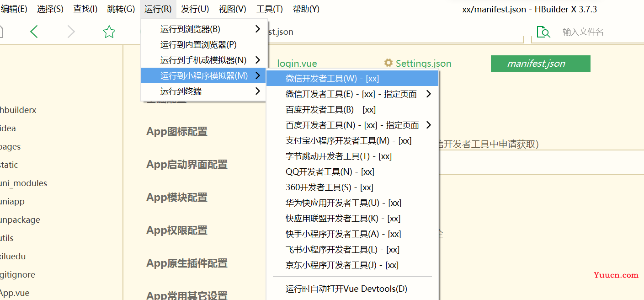Image resolution: width=644 pixels, height=300 pixels.
Task: Expand the 运行到手机或模拟器(N) submenu arrow
Action: [258, 60]
